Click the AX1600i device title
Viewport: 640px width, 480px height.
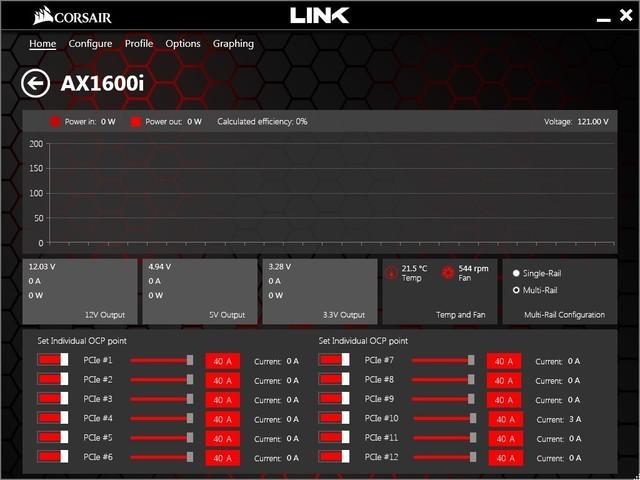(x=102, y=84)
